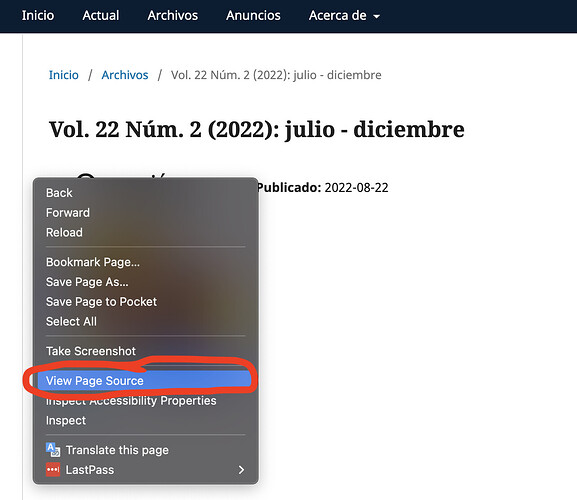Click Take Screenshot menu item
577x500 pixels.
144,351
